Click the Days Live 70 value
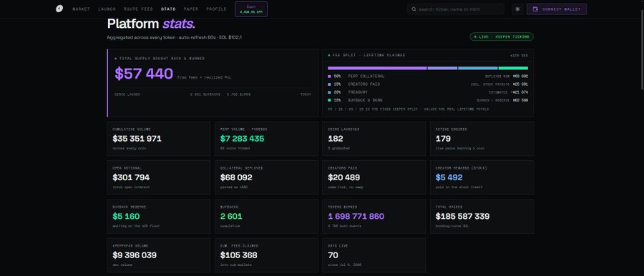Screen dimensions: 644x276 [x=333, y=255]
